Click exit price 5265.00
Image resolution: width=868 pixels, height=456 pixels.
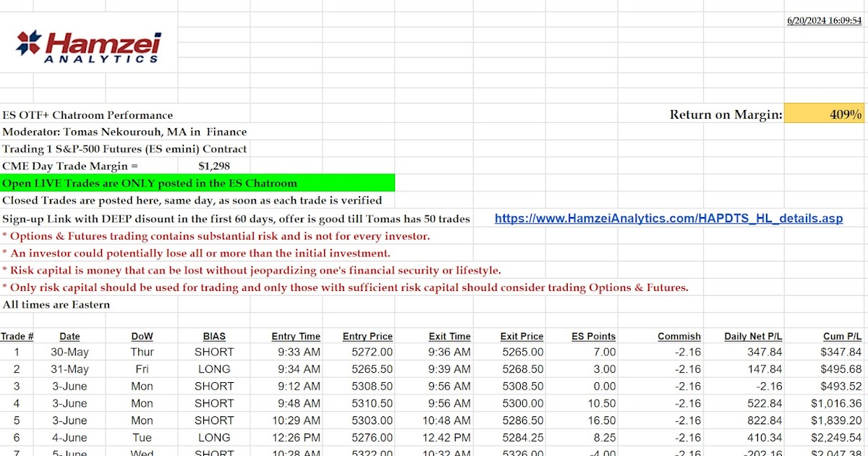click(x=523, y=352)
